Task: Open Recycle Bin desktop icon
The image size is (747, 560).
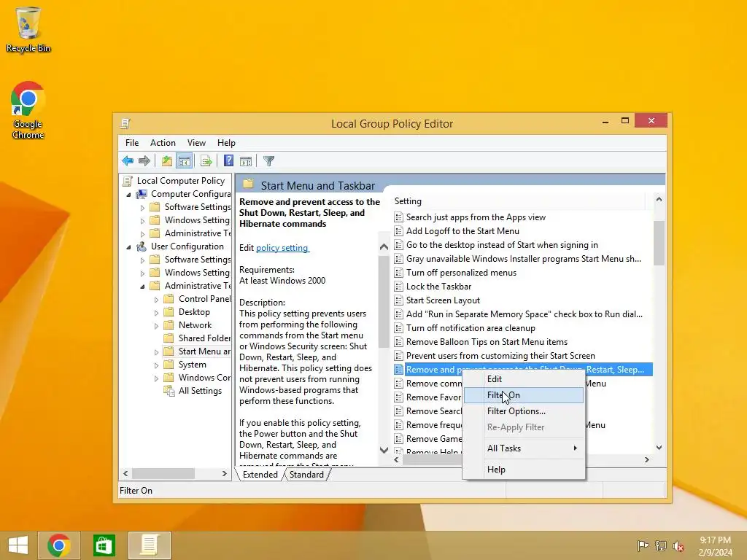Action: [x=28, y=29]
